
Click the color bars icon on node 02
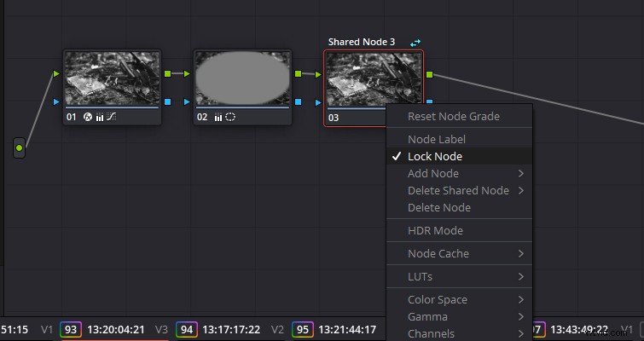pyautogui.click(x=218, y=118)
